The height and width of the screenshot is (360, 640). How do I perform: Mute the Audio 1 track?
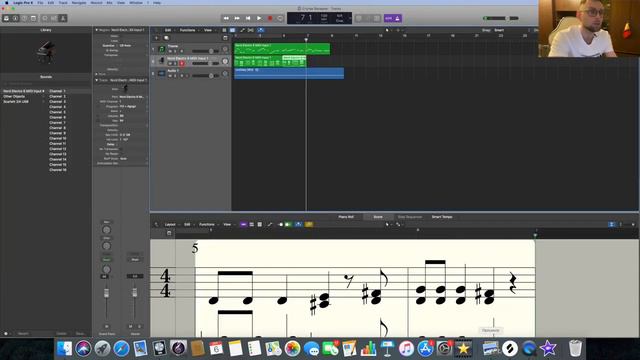pos(170,76)
